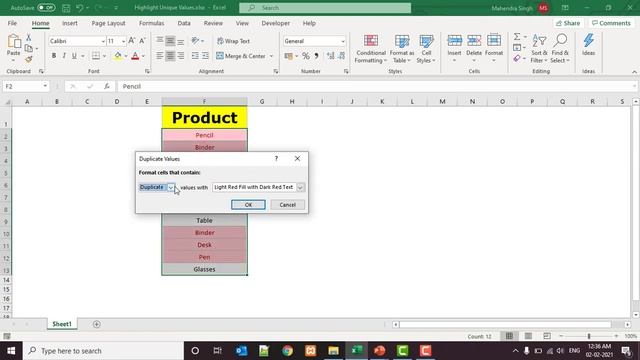The width and height of the screenshot is (640, 360).
Task: Toggle Italic formatting
Action: [64, 56]
